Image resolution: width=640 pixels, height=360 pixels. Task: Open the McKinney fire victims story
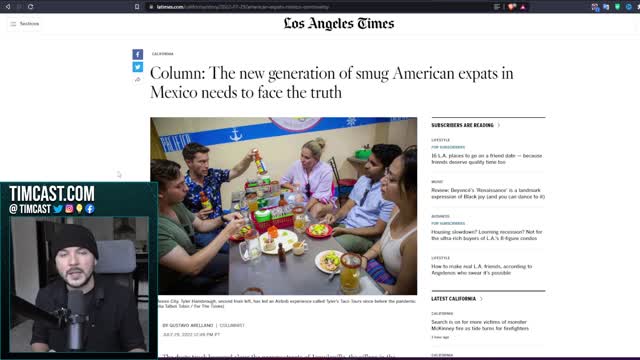[480, 325]
